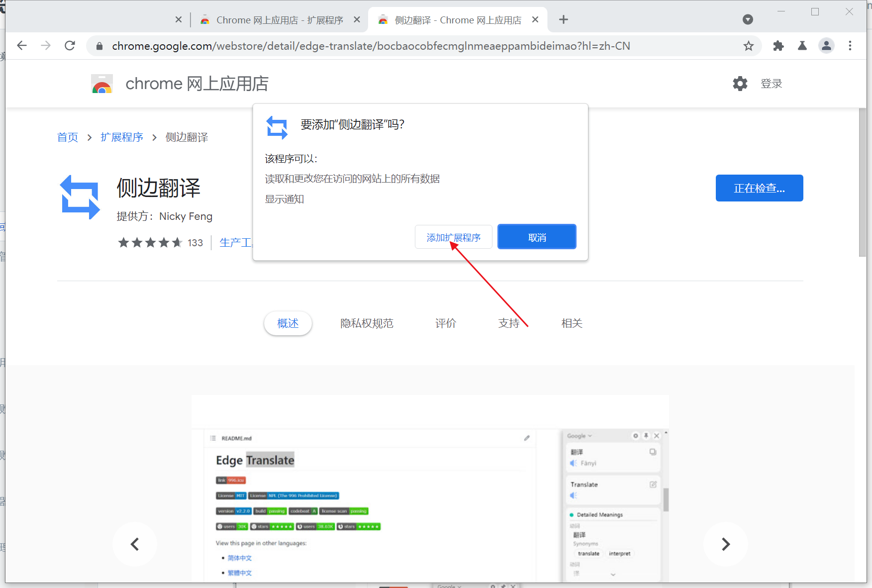Click the Chrome Web Store logo
872x588 pixels.
(102, 84)
